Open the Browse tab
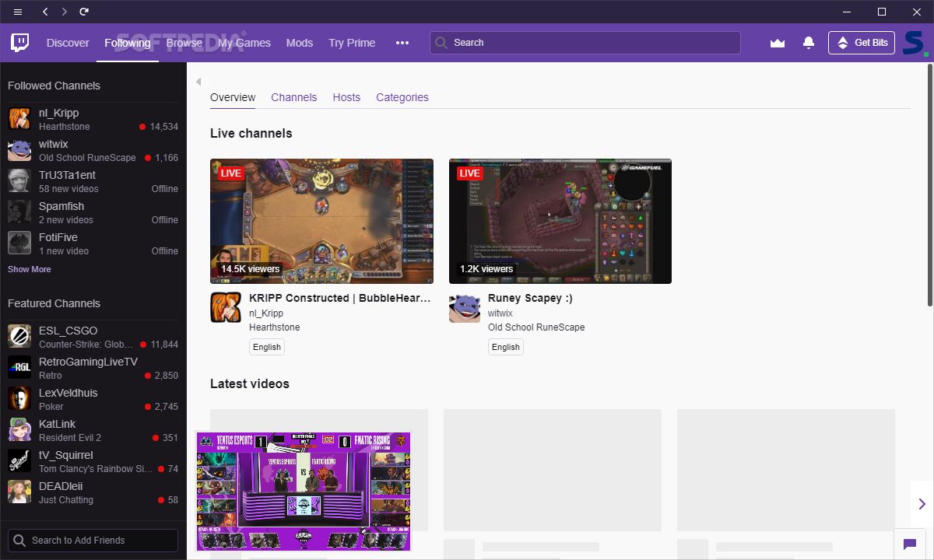This screenshot has width=934, height=560. [184, 43]
